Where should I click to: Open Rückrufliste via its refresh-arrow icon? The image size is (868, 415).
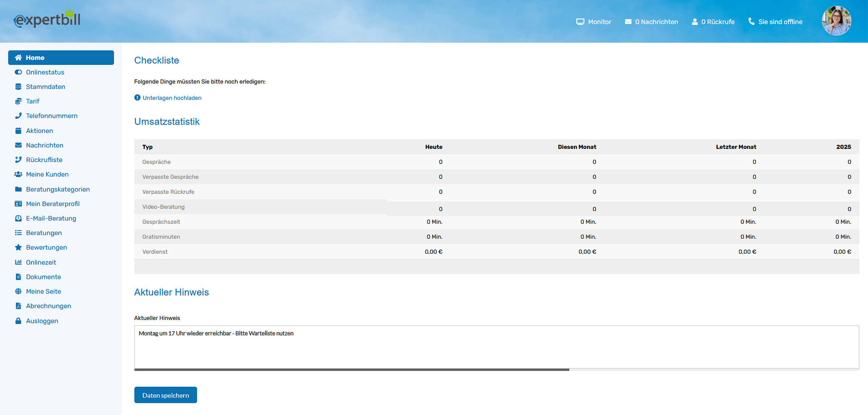click(19, 160)
